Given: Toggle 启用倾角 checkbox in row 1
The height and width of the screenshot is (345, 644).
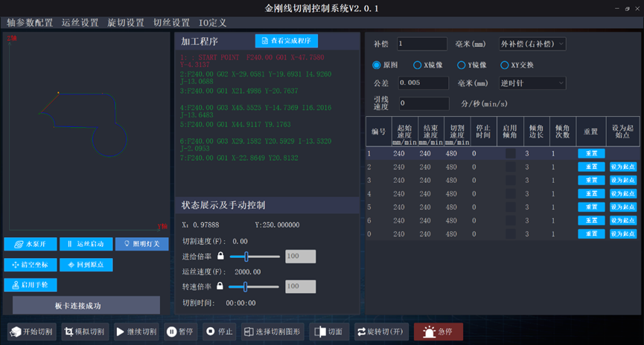Looking at the screenshot, I should 511,153.
